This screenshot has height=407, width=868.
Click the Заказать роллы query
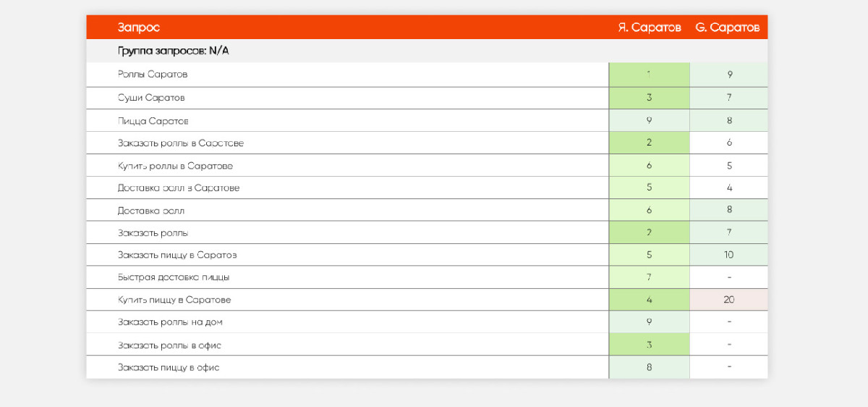click(153, 233)
